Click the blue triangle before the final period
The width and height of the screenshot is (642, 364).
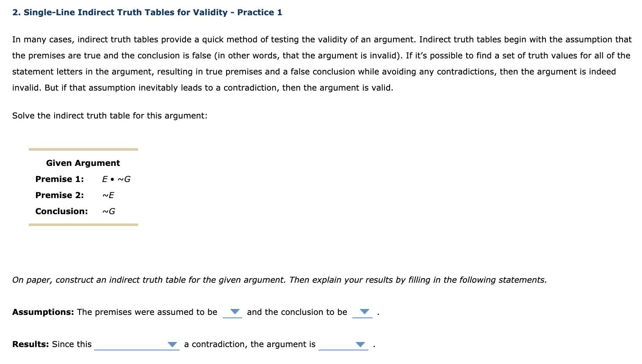coord(360,345)
